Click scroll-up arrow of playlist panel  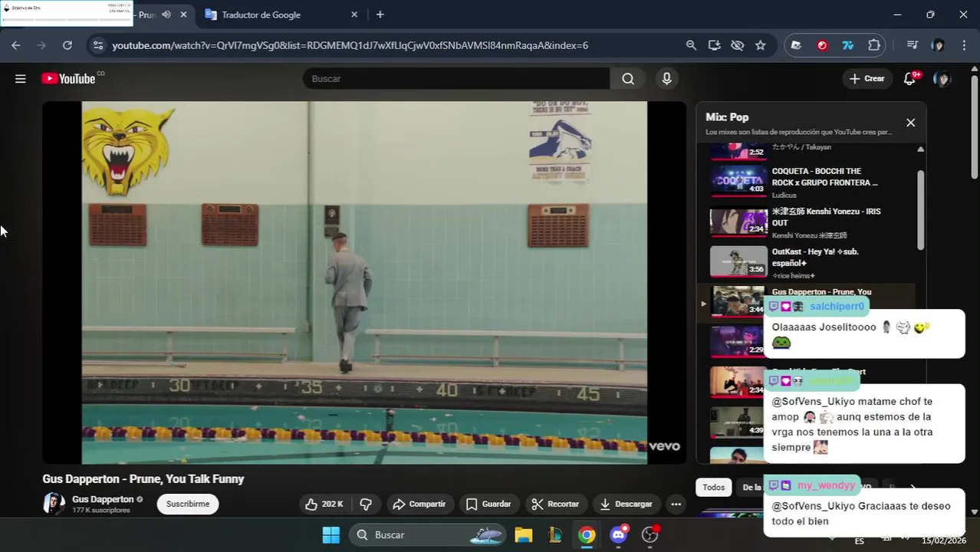[x=920, y=149]
